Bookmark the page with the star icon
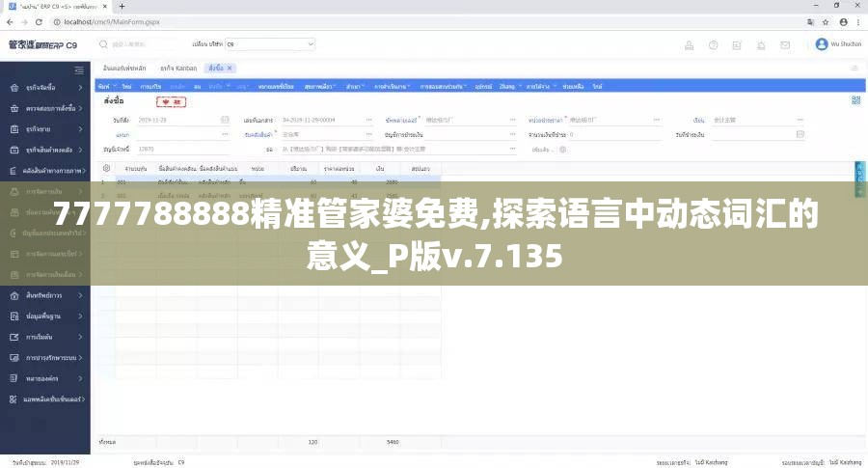Viewport: 868px width, 468px height. pyautogui.click(x=826, y=22)
